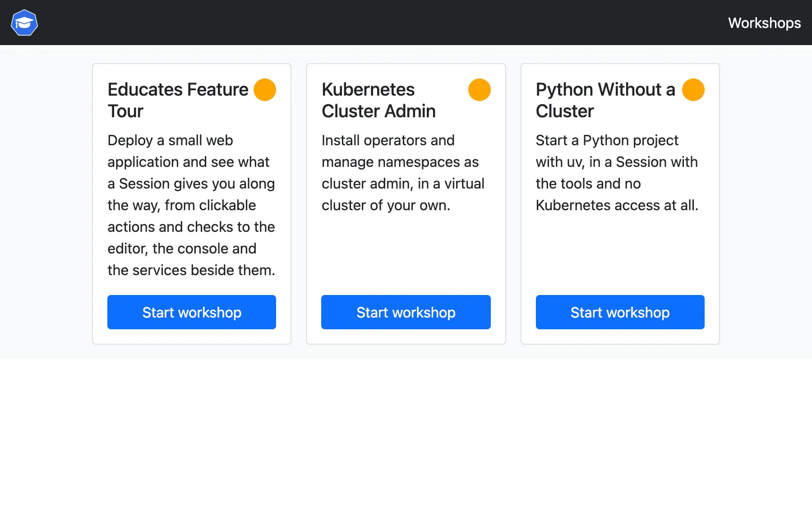Click orange status dot on Python Without a Cluster
The image size is (812, 507).
point(693,90)
